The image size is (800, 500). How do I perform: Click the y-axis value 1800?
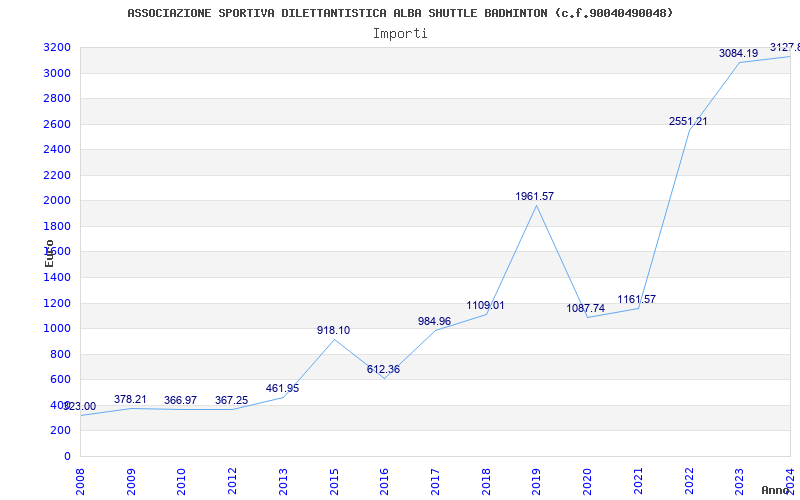pos(57,227)
